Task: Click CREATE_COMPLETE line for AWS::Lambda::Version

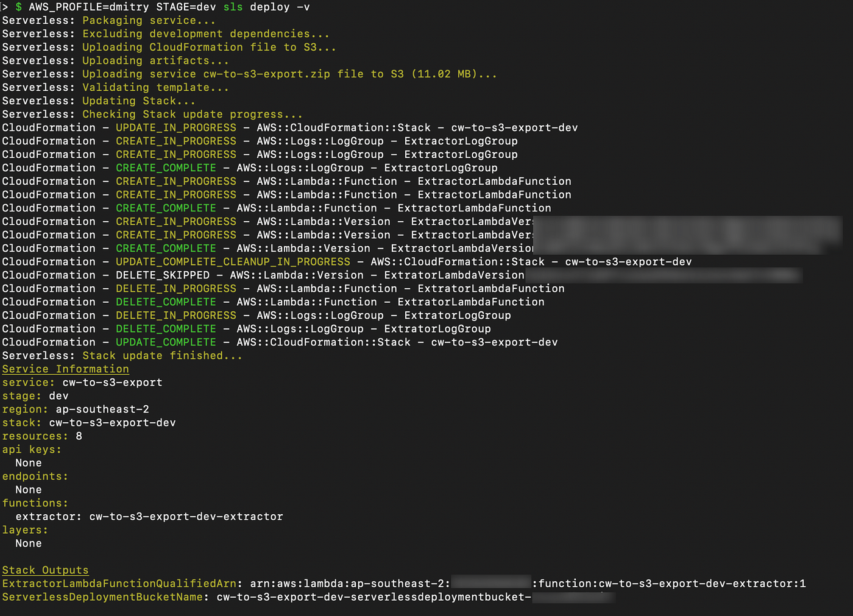Action: tap(268, 249)
